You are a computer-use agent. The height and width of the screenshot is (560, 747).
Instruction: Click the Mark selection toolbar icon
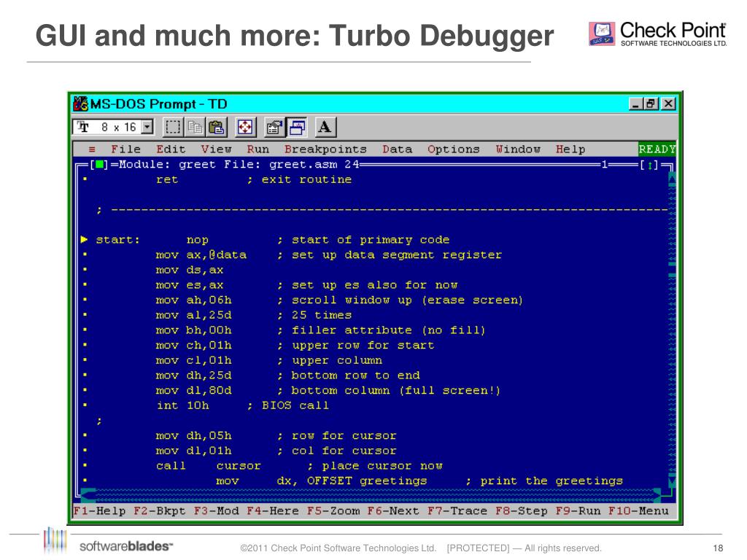point(172,127)
